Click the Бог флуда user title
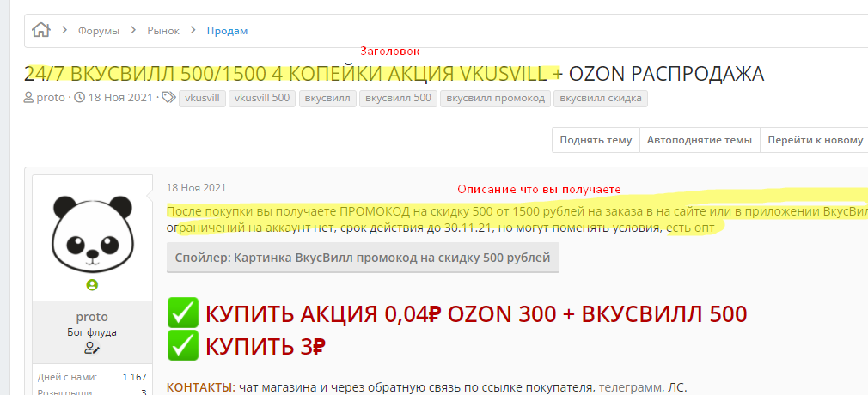Viewport: 868px width, 395px height. (x=92, y=333)
